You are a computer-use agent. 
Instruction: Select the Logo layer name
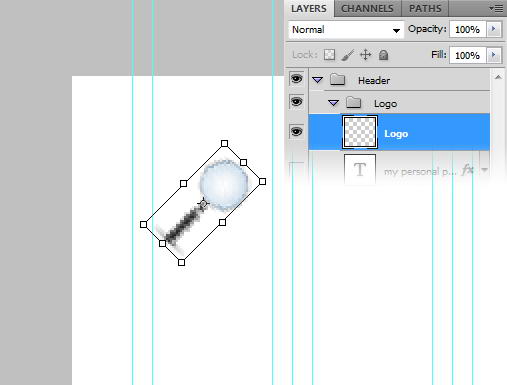pyautogui.click(x=396, y=134)
